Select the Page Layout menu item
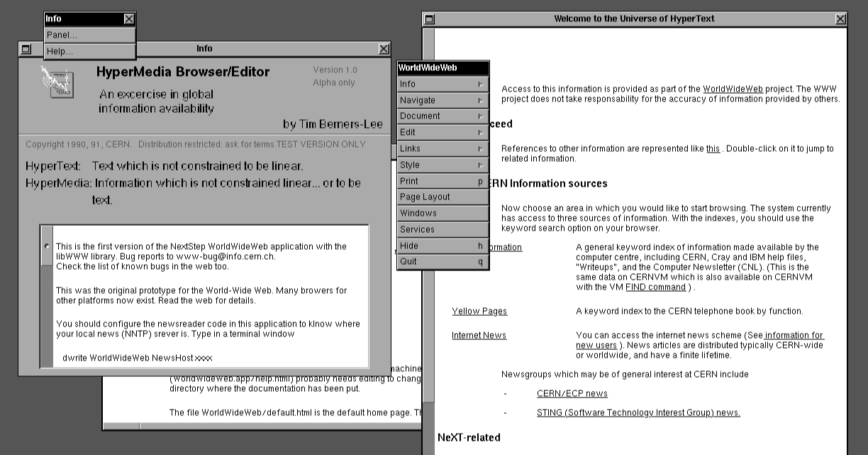Screen dimensions: 868x455 pos(443,197)
